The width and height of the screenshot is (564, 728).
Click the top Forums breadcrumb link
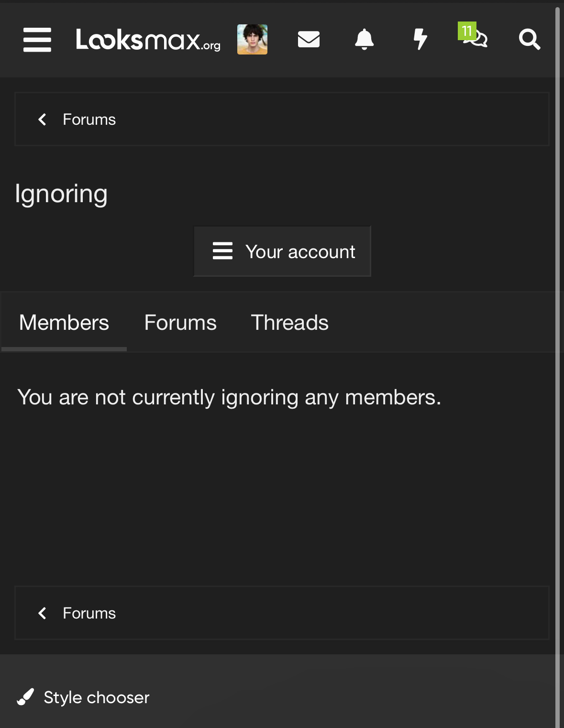coord(89,120)
